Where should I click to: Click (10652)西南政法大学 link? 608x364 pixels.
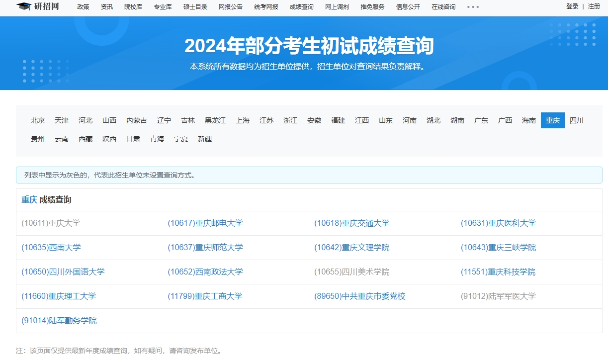[x=205, y=272]
